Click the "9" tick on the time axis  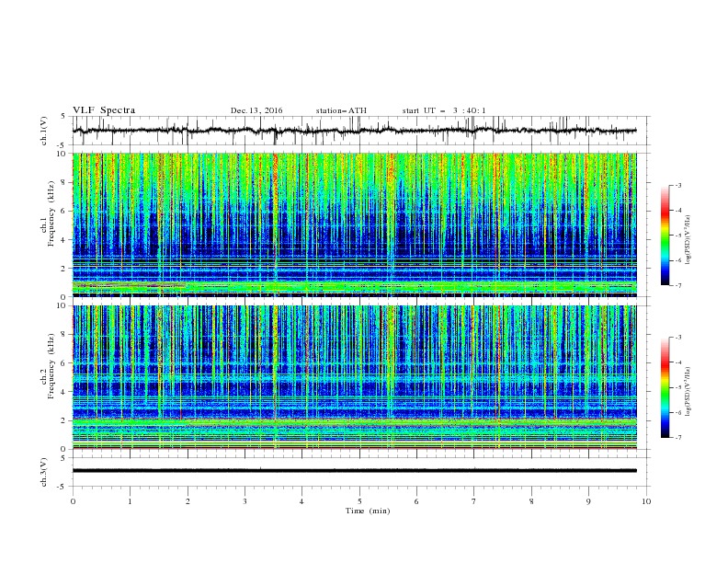(x=588, y=501)
